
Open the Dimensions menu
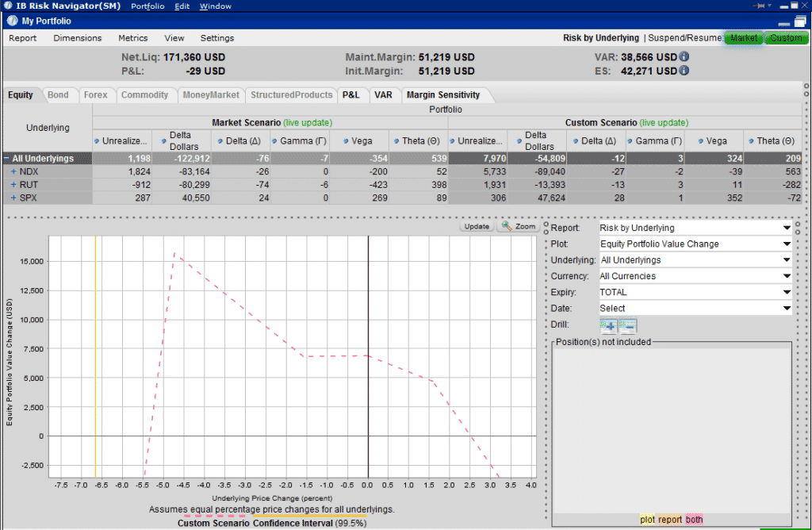click(x=77, y=38)
